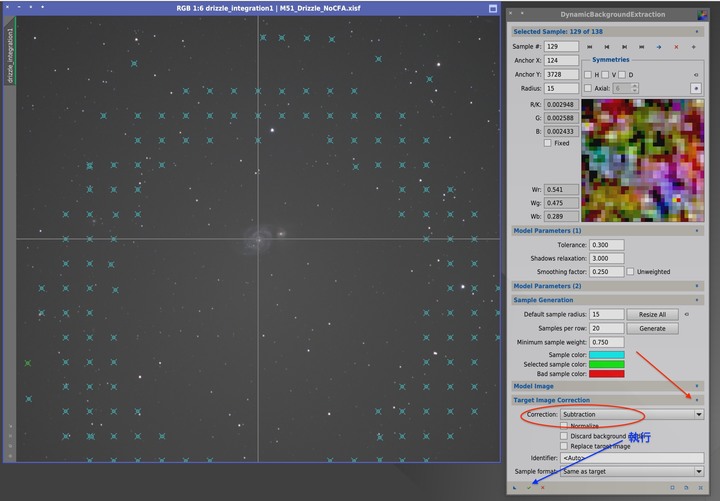720x501 pixels.
Task: Enable vertical symmetry V checkbox
Action: [605, 75]
